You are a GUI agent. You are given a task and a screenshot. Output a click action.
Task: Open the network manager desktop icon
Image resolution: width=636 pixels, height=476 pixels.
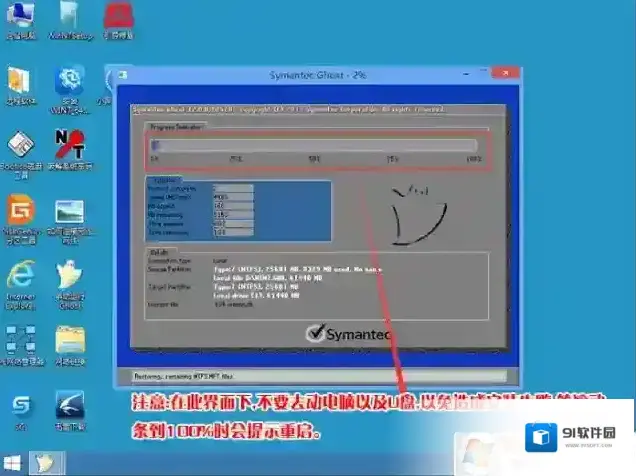(x=19, y=340)
